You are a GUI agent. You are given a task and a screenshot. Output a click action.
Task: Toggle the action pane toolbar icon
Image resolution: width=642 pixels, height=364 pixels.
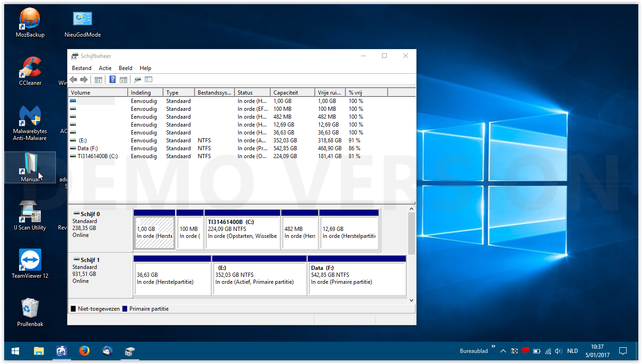tap(123, 80)
